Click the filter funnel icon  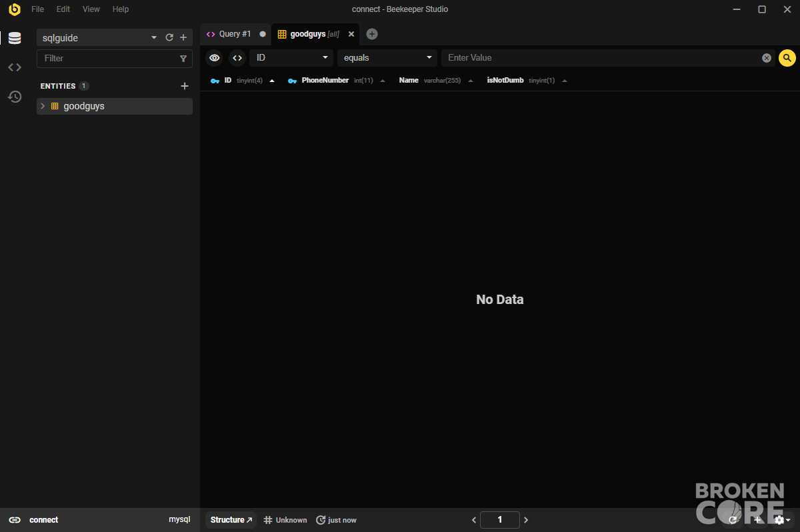point(183,59)
